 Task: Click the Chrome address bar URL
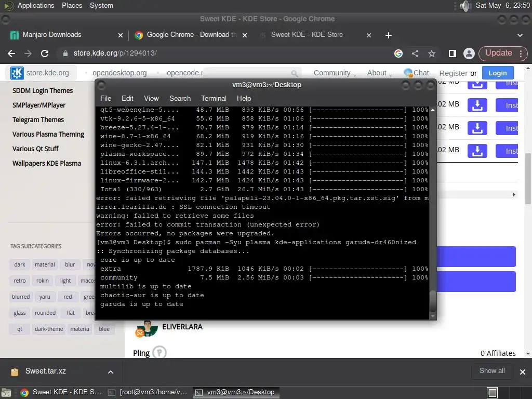pos(115,54)
